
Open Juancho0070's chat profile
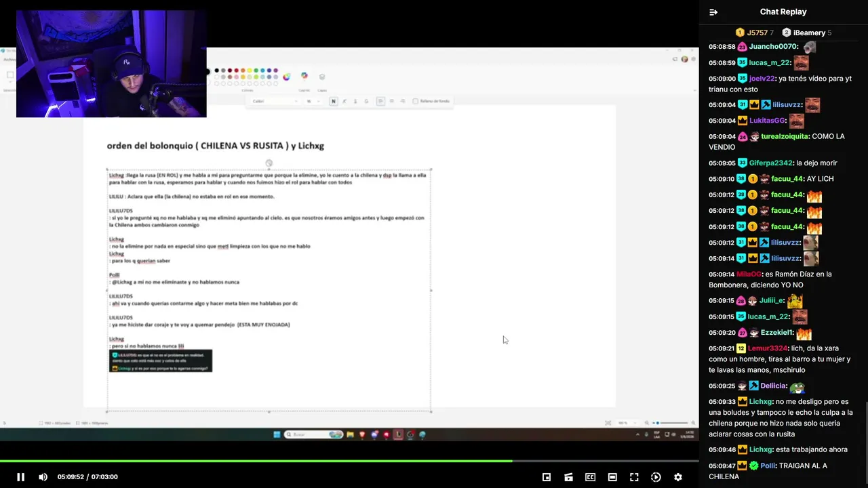pyautogui.click(x=772, y=47)
